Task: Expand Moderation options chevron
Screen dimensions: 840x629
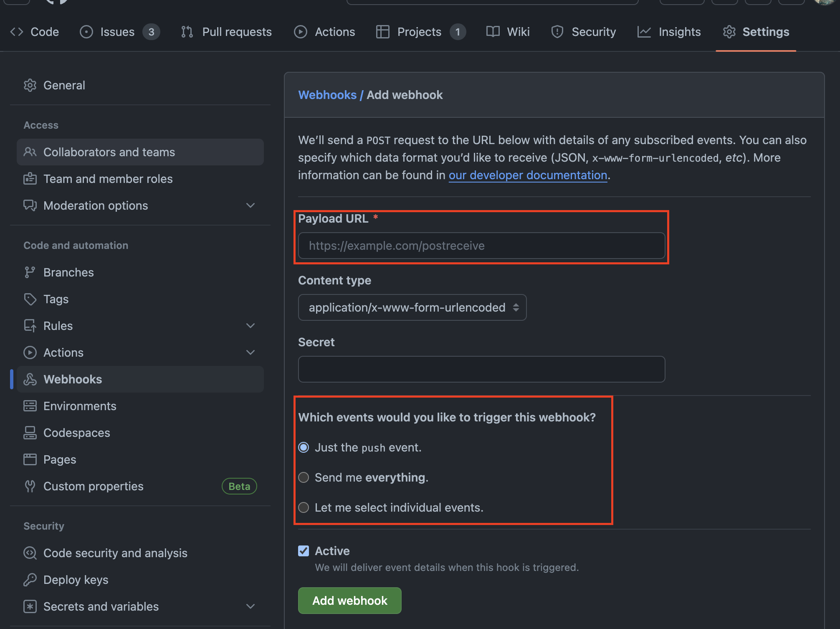Action: [x=250, y=205]
